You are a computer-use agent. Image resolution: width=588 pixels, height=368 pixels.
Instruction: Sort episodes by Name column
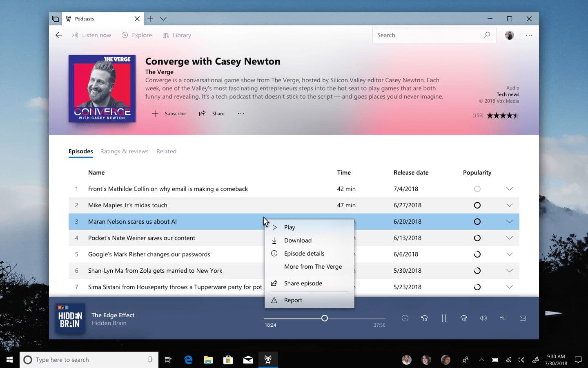tap(96, 173)
